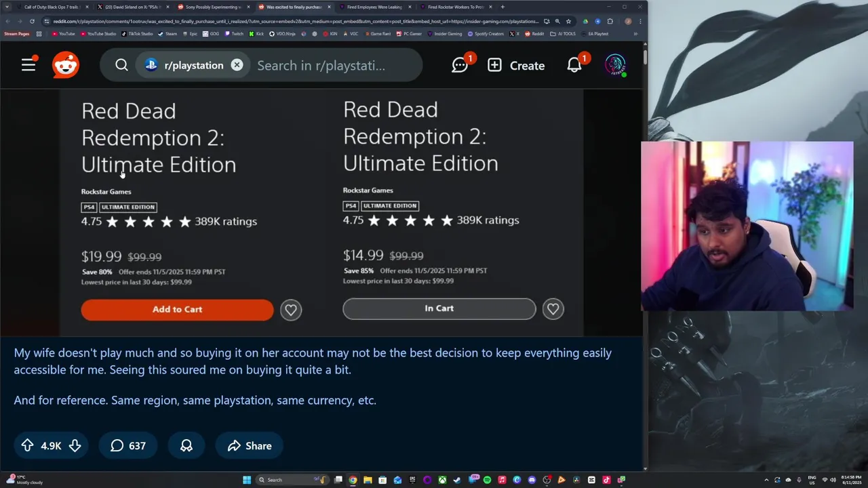Screen dimensions: 868x488
Task: Open Chrome three-dot menu
Action: click(x=640, y=21)
